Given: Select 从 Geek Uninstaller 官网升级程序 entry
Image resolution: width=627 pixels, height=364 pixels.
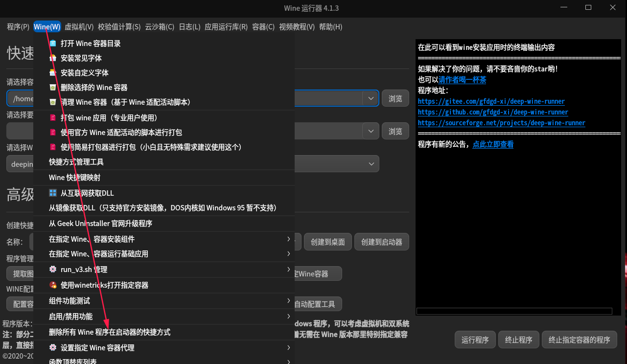Looking at the screenshot, I should tap(164, 224).
